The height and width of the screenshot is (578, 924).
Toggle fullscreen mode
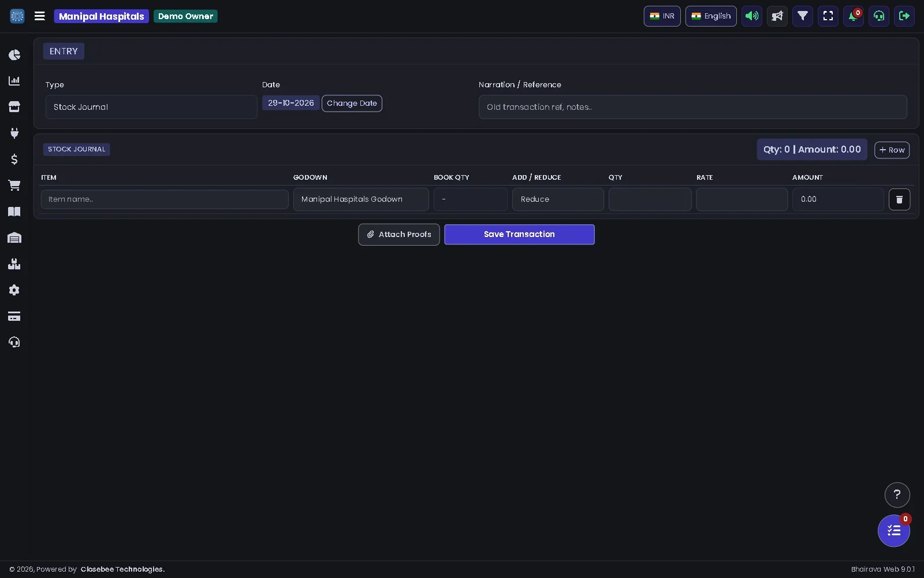coord(828,16)
